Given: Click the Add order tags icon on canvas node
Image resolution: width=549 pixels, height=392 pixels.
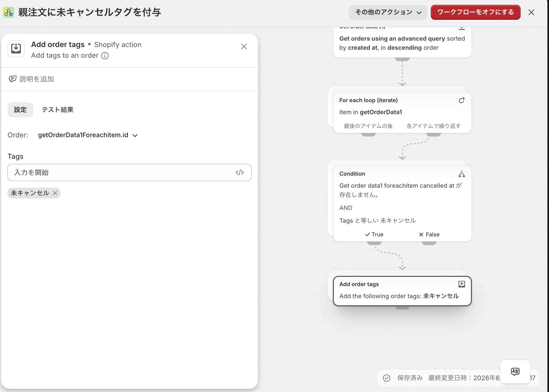Looking at the screenshot, I should [x=462, y=284].
